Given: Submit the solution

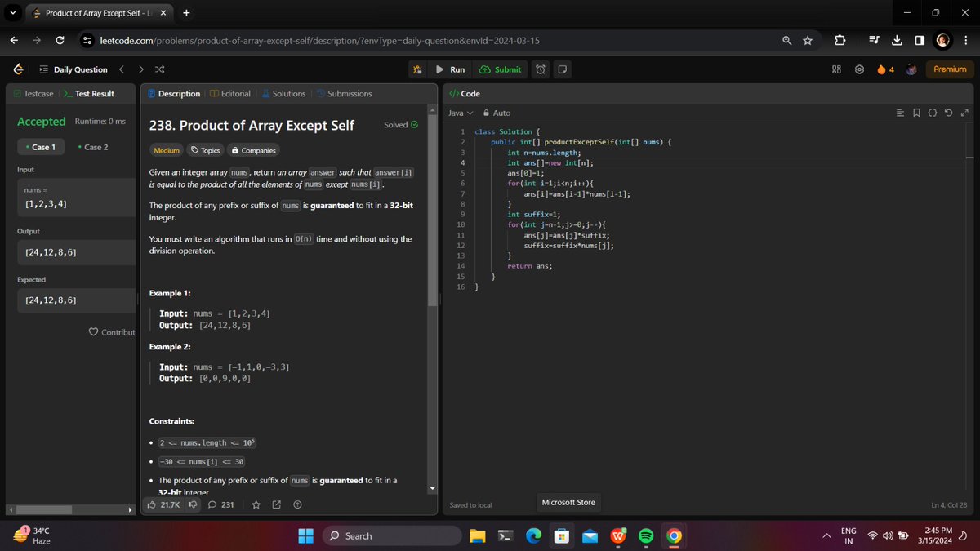Looking at the screenshot, I should (500, 69).
